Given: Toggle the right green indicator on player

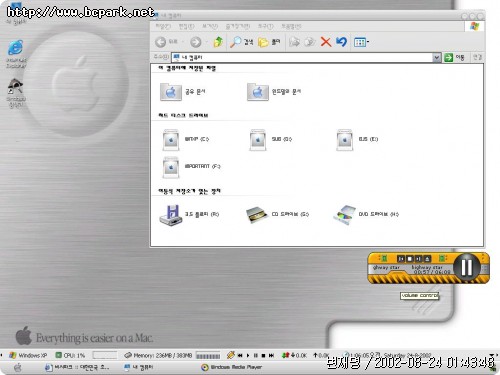Looking at the screenshot, I should click(442, 258).
